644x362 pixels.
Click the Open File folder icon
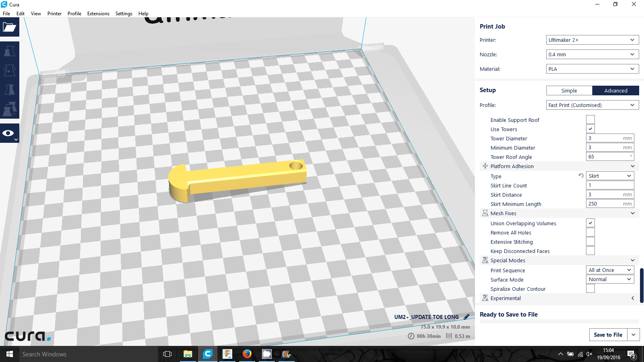coord(9,27)
